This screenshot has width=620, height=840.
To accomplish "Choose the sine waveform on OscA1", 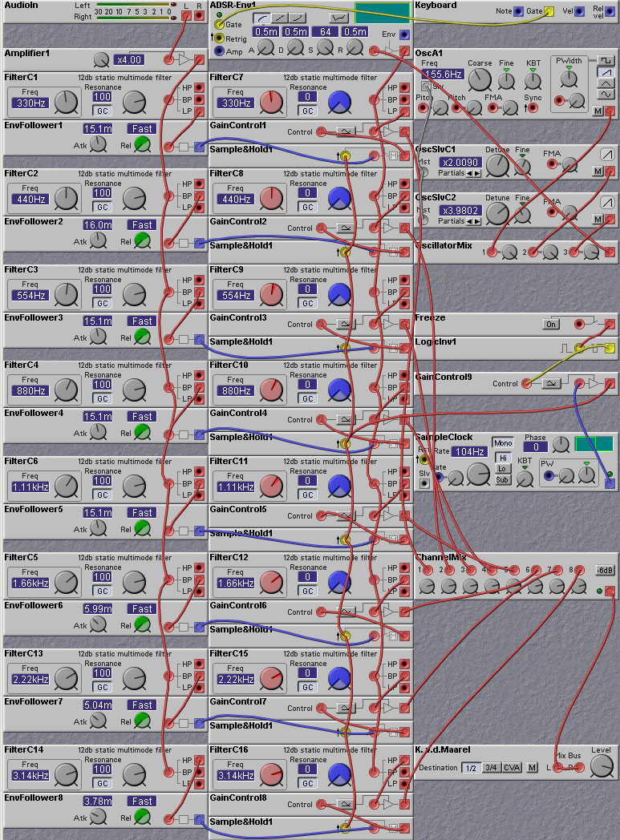I will (606, 94).
